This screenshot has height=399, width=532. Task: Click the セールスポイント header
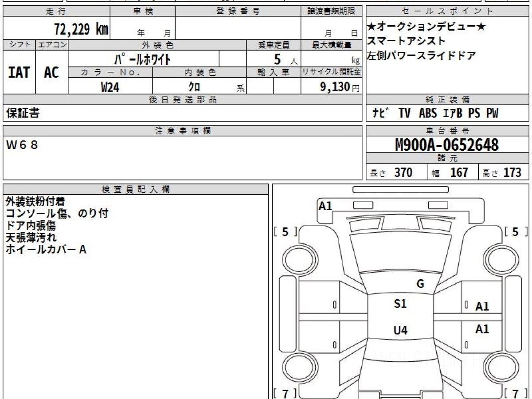click(448, 12)
